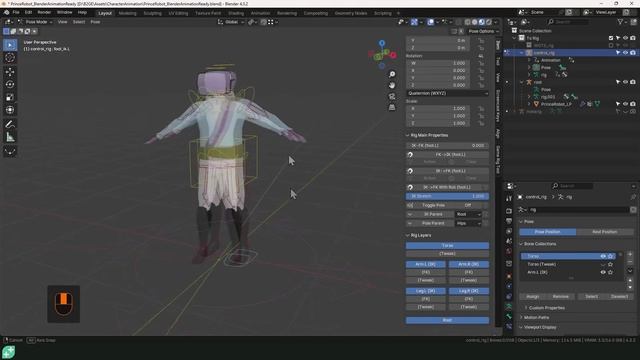Click the Rest Position button
The height and width of the screenshot is (360, 640).
pyautogui.click(x=604, y=232)
